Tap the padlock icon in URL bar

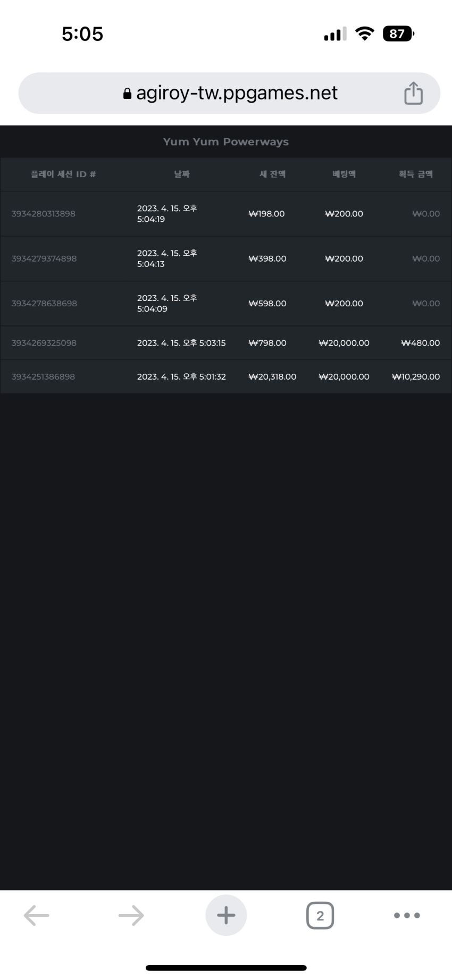click(x=127, y=94)
